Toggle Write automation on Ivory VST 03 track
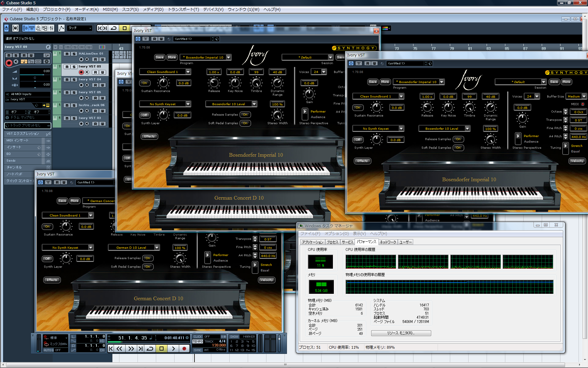 (103, 124)
